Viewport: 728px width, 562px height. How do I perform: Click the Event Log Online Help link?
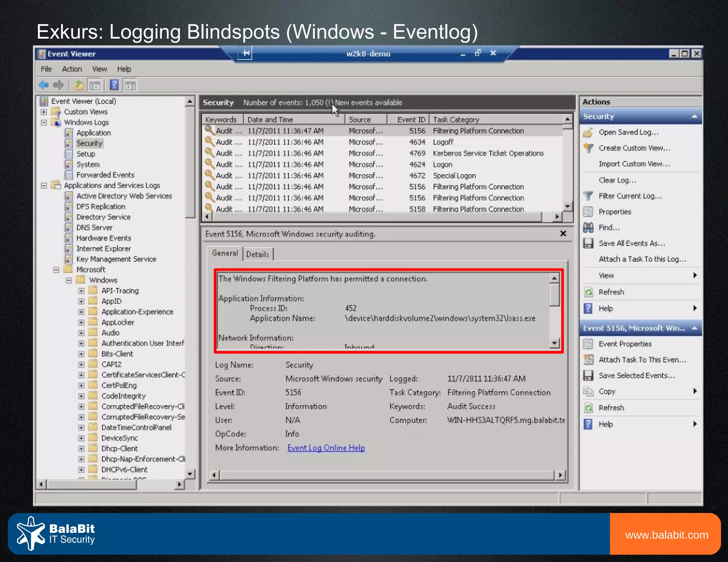pos(326,448)
